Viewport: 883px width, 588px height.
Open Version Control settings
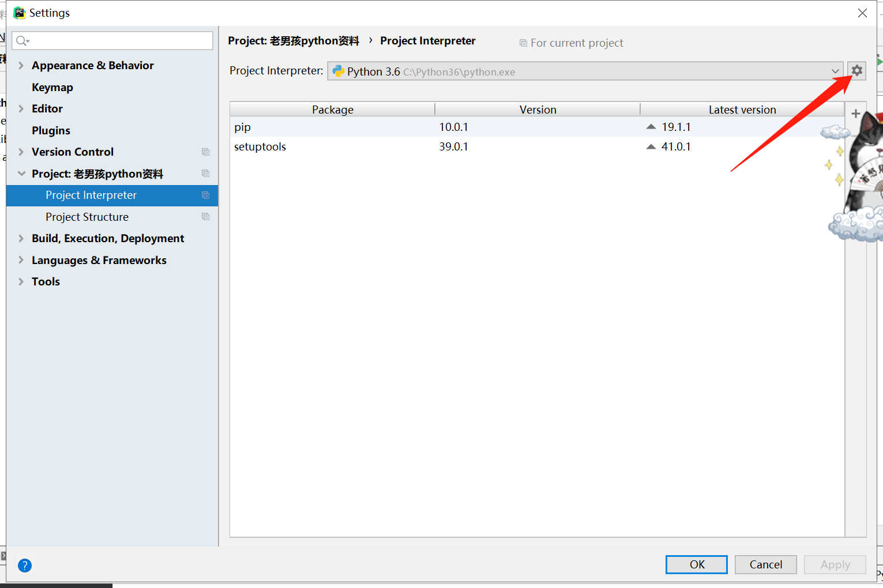(73, 152)
